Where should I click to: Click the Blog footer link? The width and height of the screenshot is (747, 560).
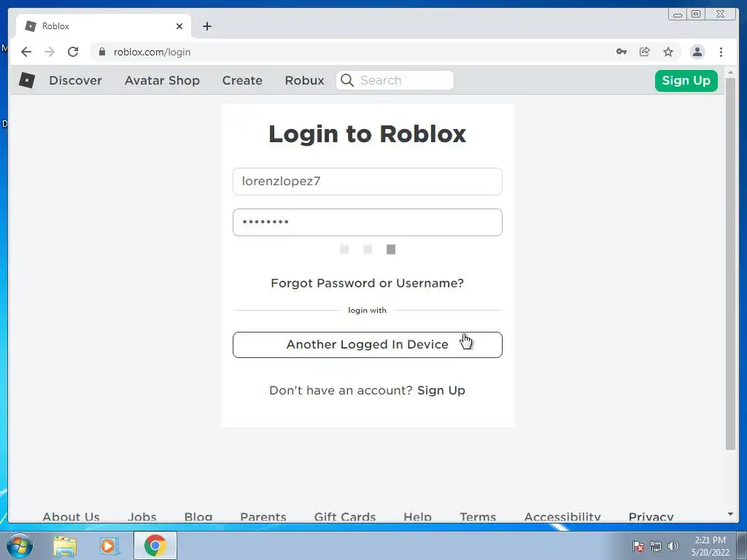(198, 517)
